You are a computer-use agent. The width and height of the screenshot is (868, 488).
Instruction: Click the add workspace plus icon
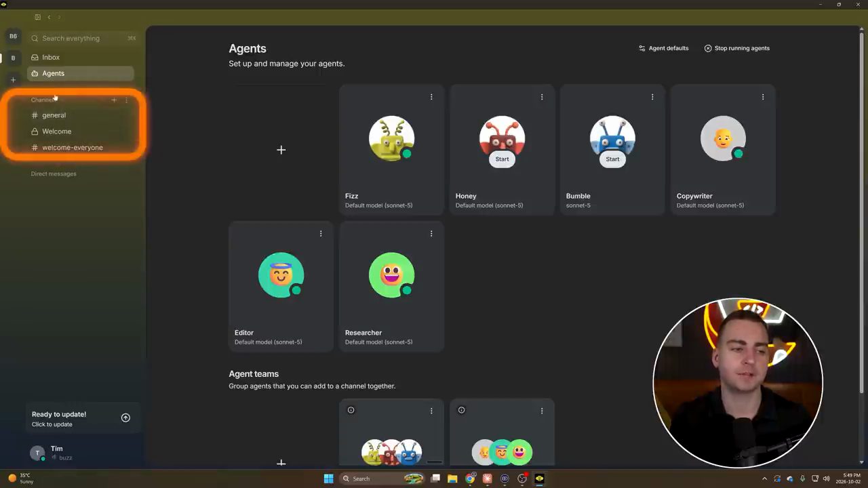coord(13,80)
